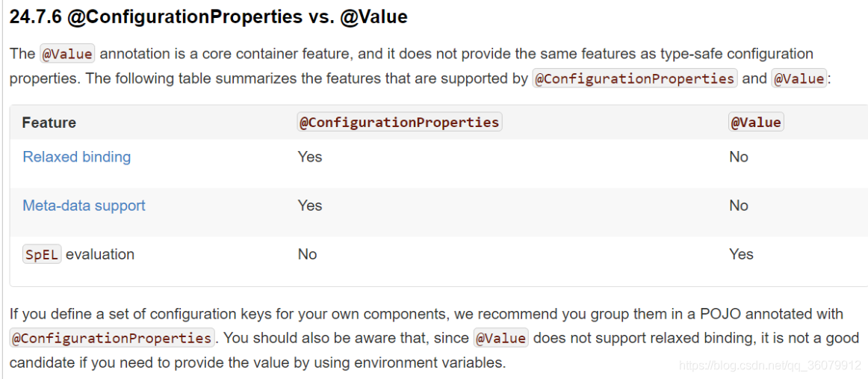Click the No cell in SpEL evaluation row
The width and height of the screenshot is (868, 379).
click(307, 254)
